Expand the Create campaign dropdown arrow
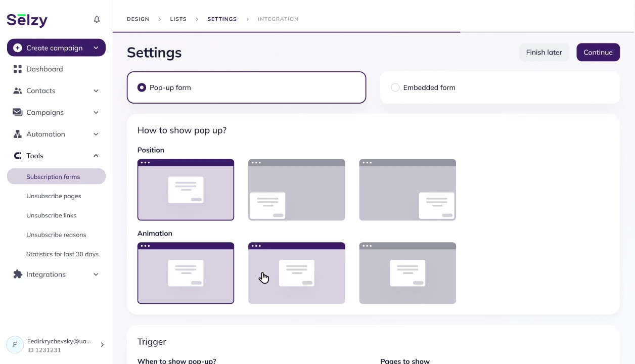 [96, 48]
